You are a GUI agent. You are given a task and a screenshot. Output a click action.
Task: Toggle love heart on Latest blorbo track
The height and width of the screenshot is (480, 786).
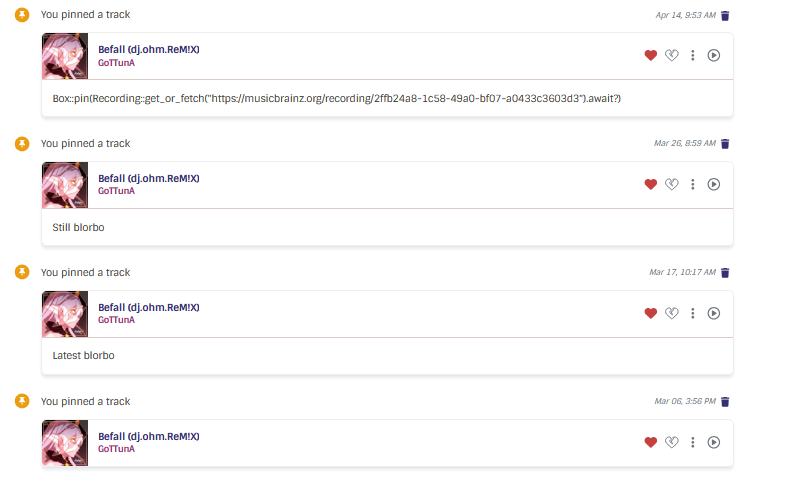click(x=651, y=313)
